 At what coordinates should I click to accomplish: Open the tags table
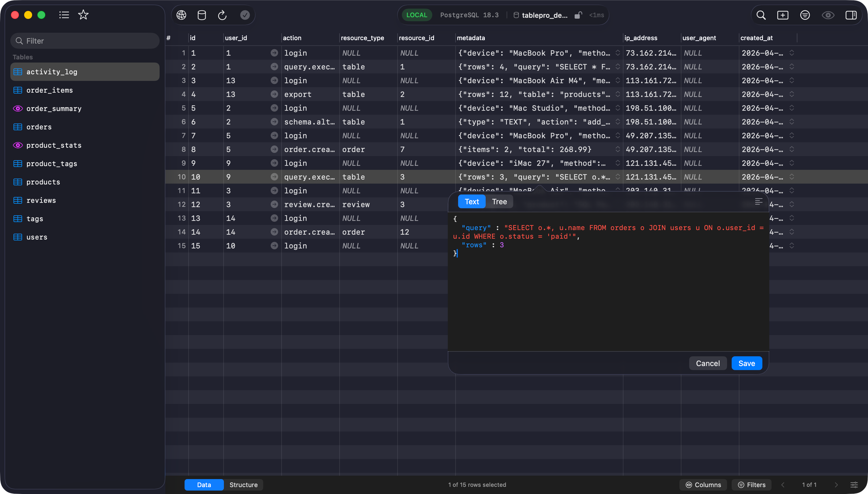85,219
